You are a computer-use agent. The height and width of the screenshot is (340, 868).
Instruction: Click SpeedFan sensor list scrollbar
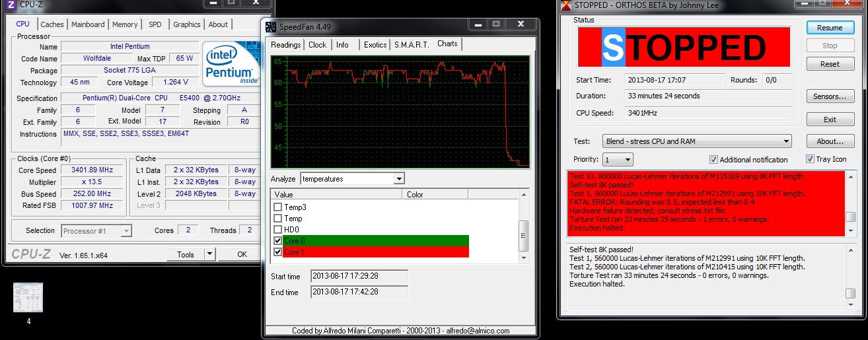(x=524, y=228)
